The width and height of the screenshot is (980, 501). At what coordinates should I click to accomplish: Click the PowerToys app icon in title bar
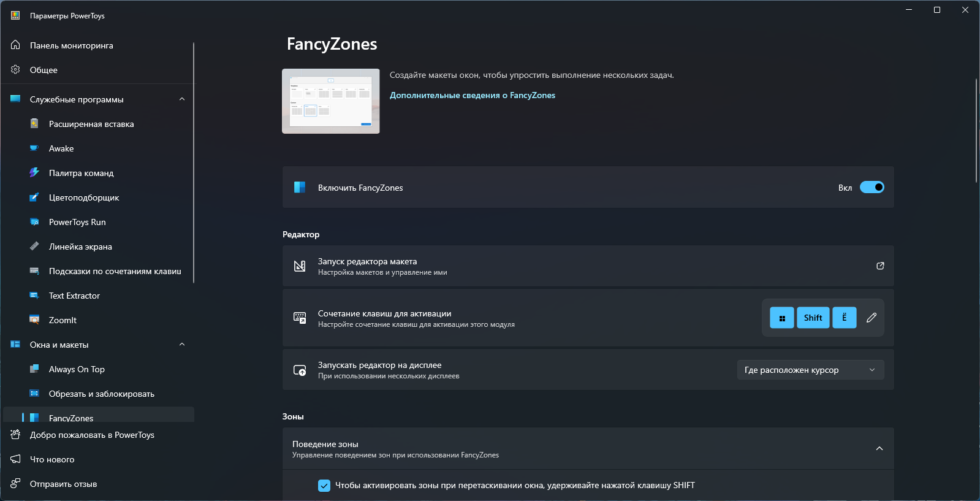point(15,15)
